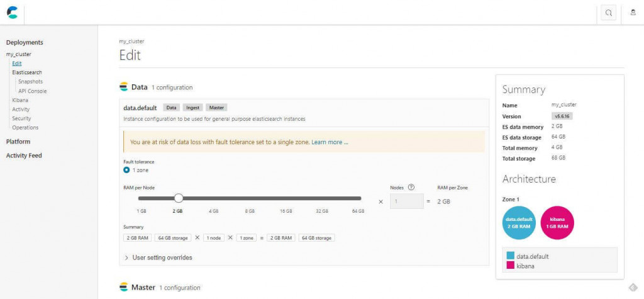Click the RAM per Node slider handle
The image size is (644, 299).
coord(178,198)
